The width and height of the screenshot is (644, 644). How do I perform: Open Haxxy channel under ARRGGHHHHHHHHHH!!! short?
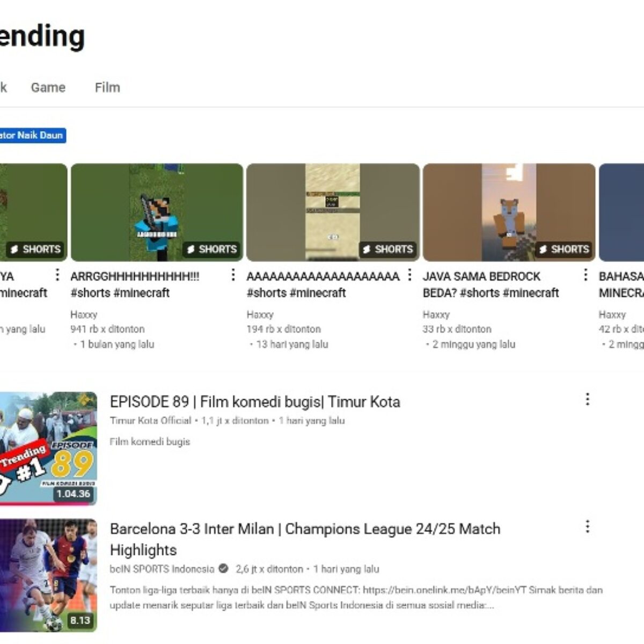pyautogui.click(x=84, y=314)
